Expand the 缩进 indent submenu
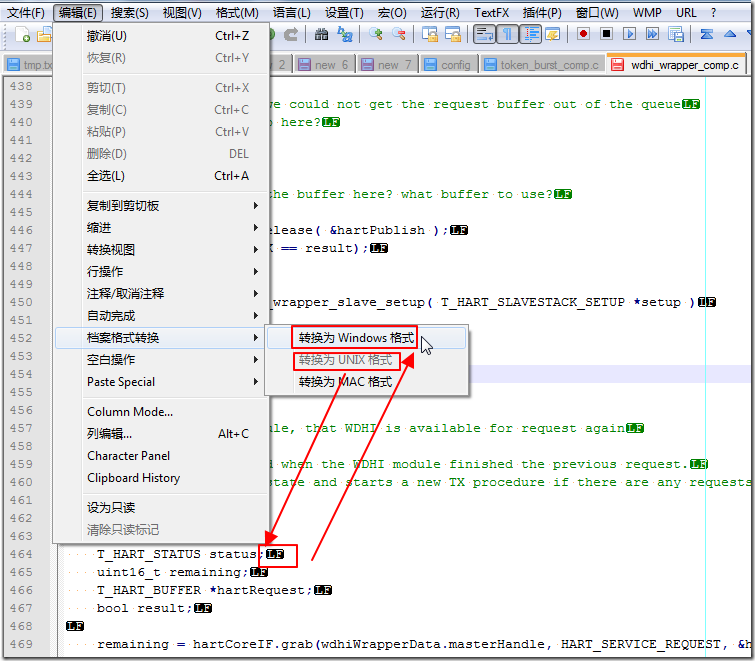Image resolution: width=755 pixels, height=661 pixels. (x=162, y=227)
